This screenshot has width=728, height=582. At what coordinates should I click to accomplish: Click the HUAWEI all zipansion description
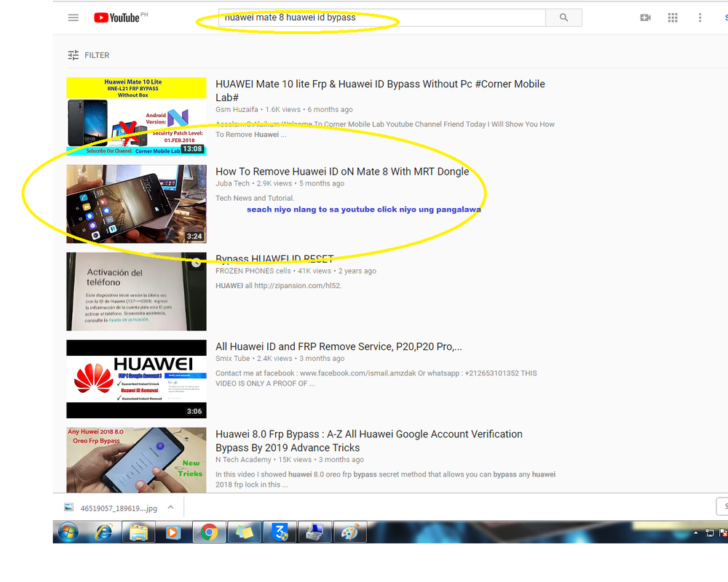coord(279,285)
